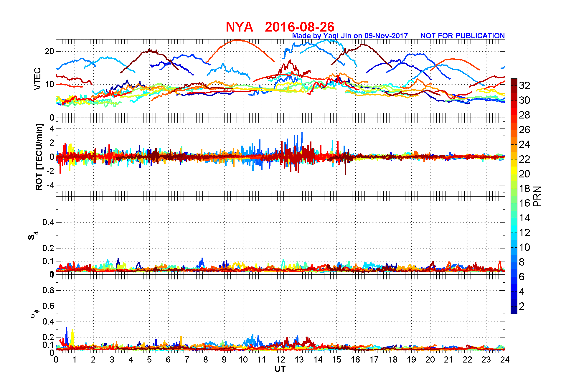
Task: Click the PRN colorbar label
Action: 537,196
